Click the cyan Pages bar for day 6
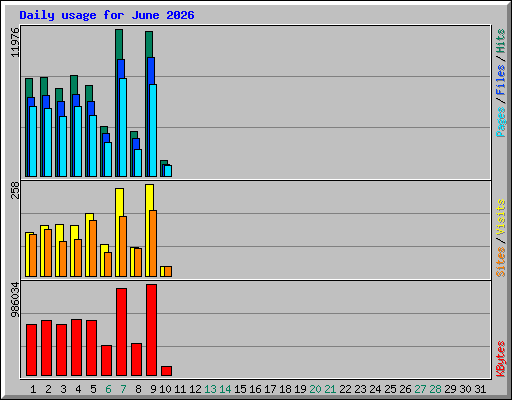The image size is (512, 400). click(108, 159)
